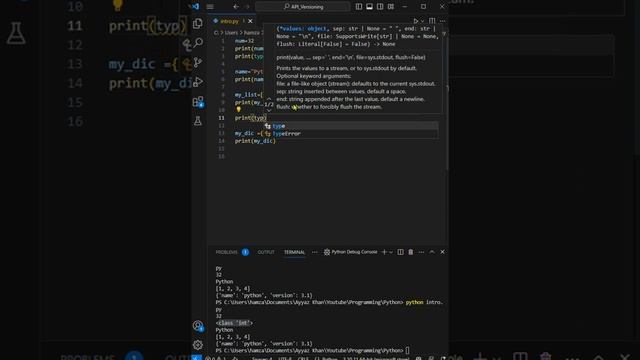Open the hamburger application menu
The image size is (640, 360).
tap(210, 7)
